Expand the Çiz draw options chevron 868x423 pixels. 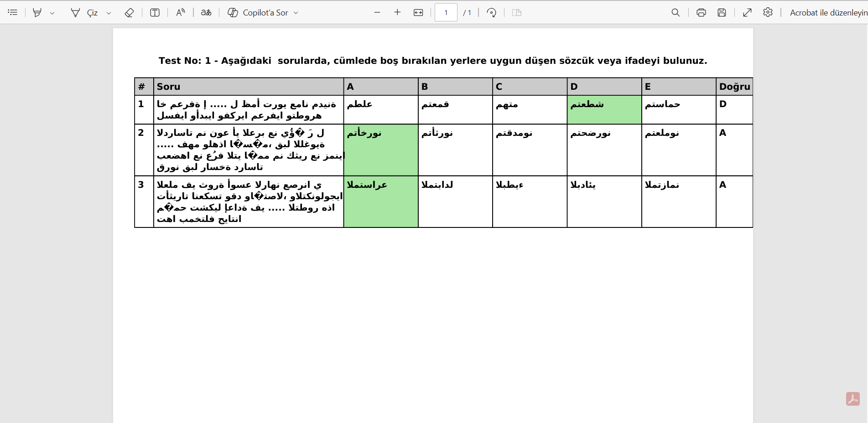tap(109, 13)
